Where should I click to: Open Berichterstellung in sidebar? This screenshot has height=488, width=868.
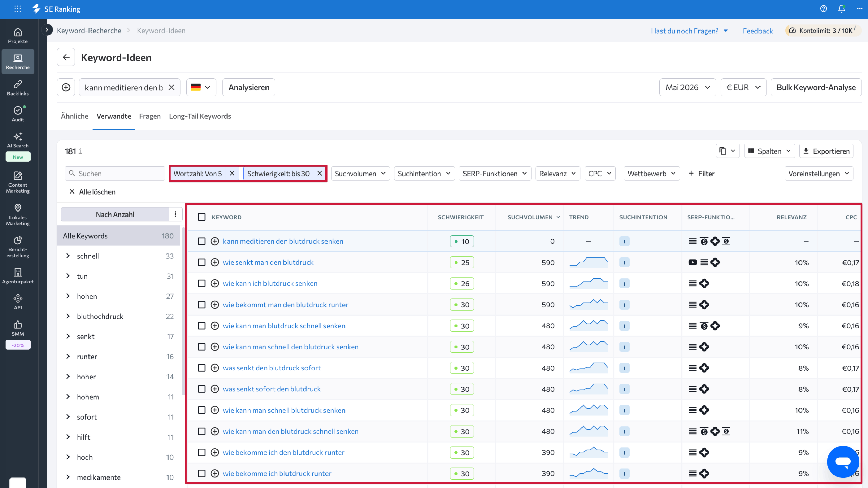coord(18,247)
